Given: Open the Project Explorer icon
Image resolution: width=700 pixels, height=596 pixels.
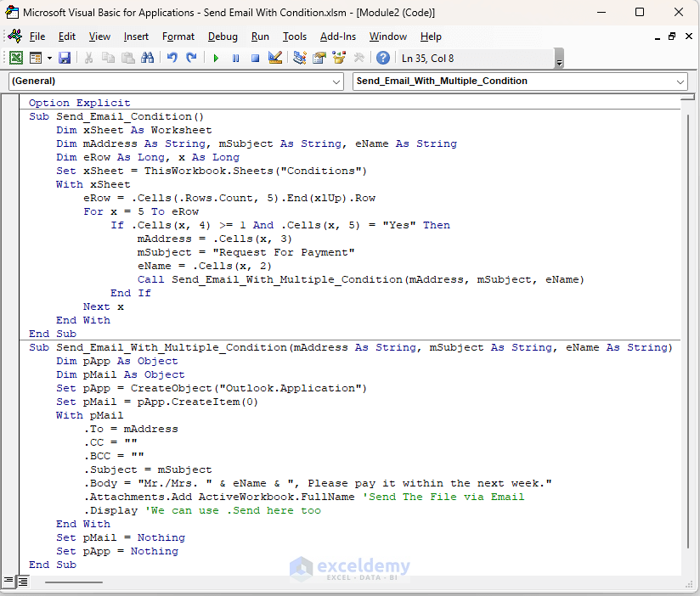Looking at the screenshot, I should (300, 58).
